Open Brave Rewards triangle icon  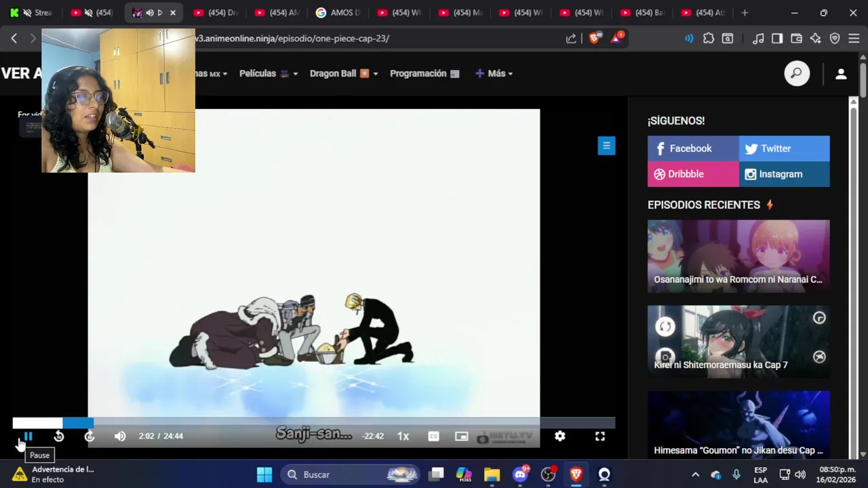[x=616, y=38]
